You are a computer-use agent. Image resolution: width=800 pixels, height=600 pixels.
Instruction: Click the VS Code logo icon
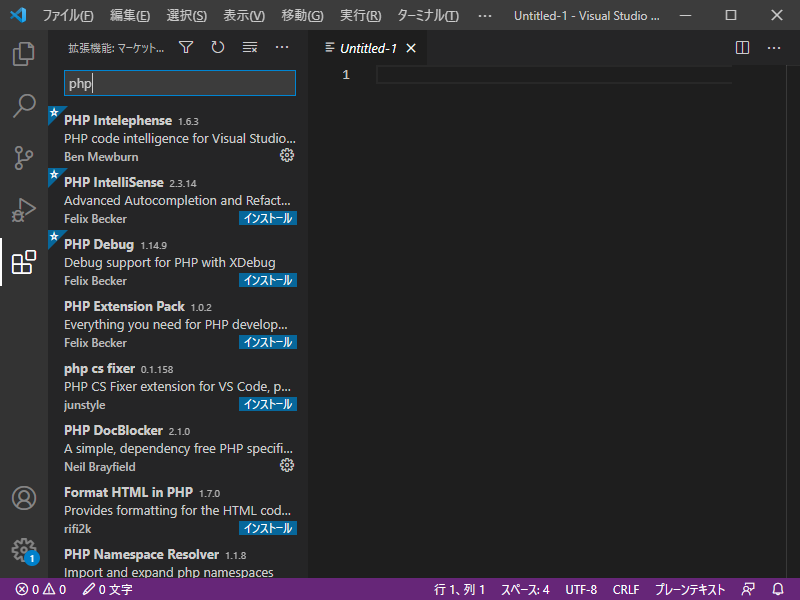click(x=18, y=15)
